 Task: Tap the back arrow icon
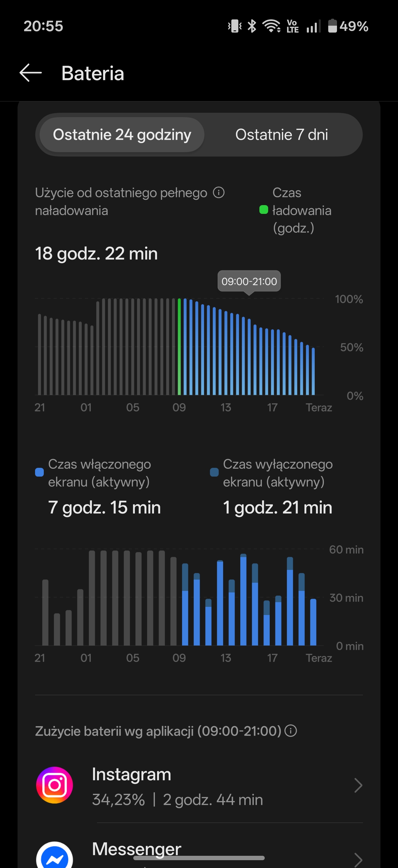tap(30, 73)
